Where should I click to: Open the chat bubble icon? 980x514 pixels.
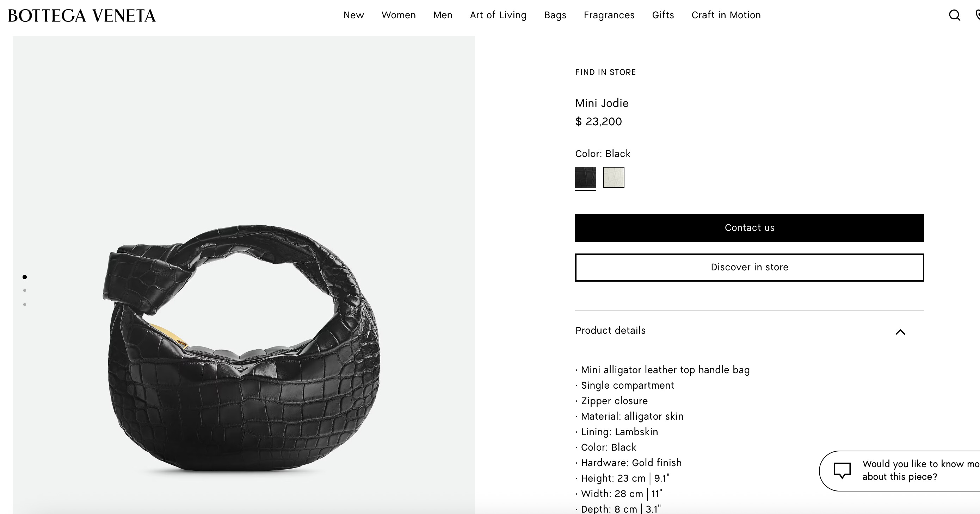842,470
